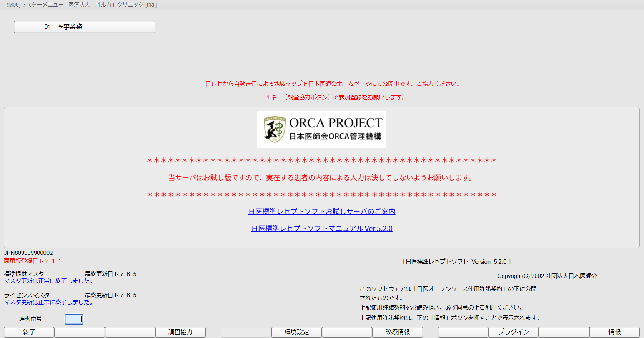Focus the 選択番号 input field
The width and height of the screenshot is (644, 338).
[74, 319]
